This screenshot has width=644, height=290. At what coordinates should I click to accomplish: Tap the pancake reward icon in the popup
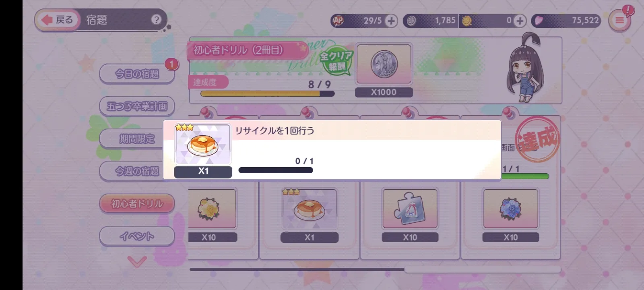tap(203, 144)
